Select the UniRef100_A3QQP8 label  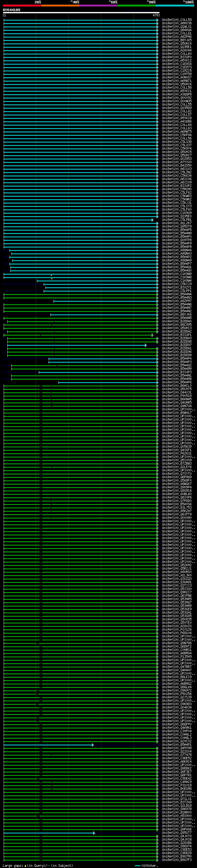(177, 94)
